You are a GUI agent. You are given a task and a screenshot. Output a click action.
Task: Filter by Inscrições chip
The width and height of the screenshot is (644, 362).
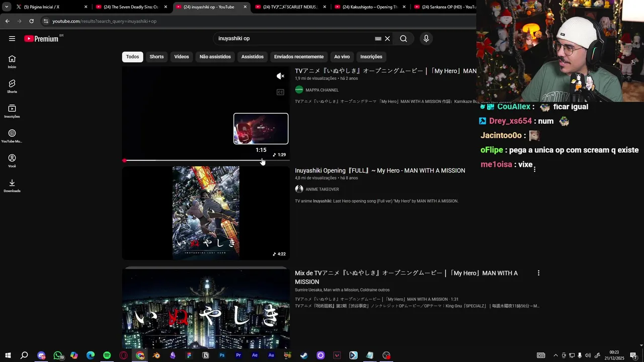(371, 57)
